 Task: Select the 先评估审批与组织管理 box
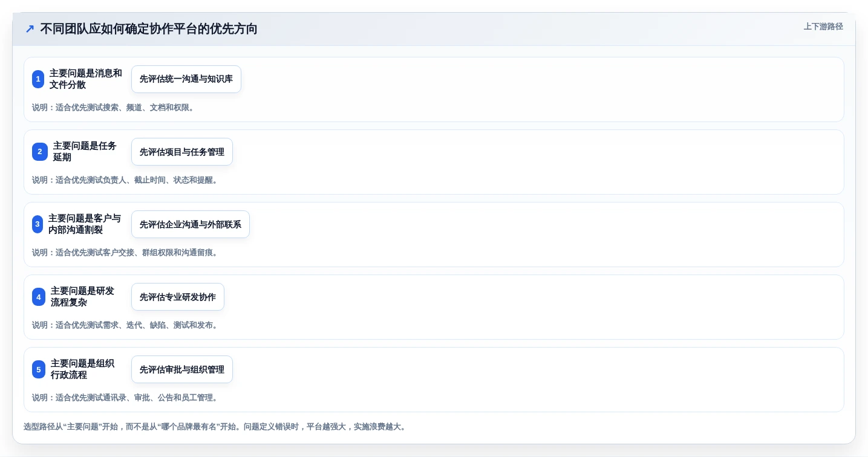click(182, 369)
